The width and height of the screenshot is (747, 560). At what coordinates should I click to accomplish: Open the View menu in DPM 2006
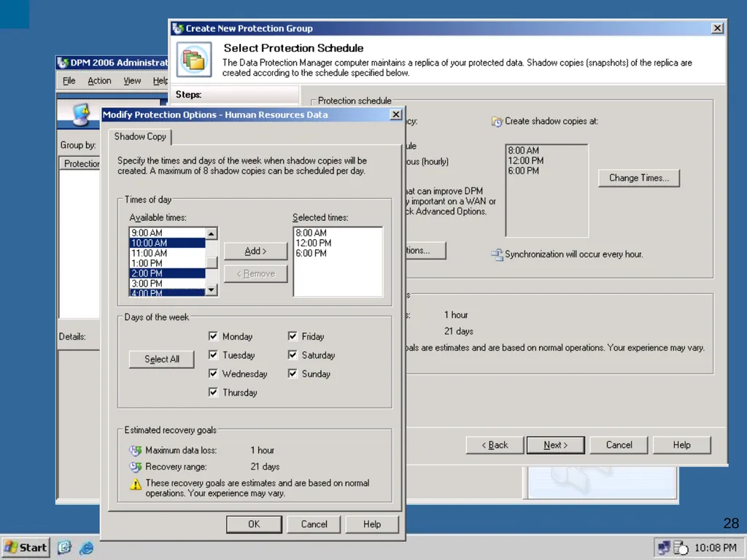(132, 81)
